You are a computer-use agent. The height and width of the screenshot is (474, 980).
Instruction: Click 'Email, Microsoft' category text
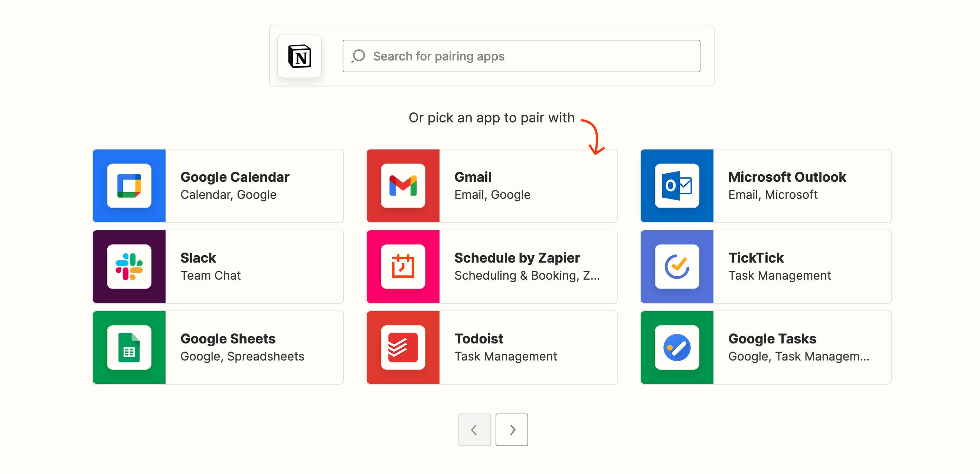coord(772,195)
